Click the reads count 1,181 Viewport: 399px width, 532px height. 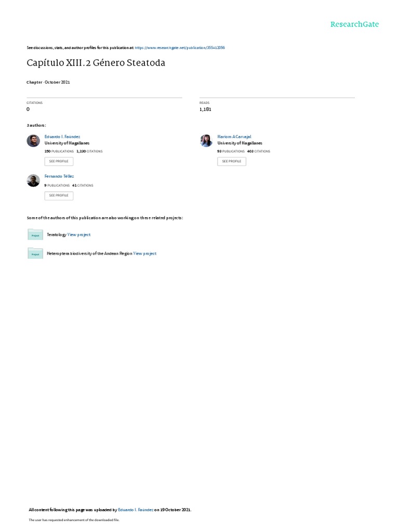click(205, 109)
